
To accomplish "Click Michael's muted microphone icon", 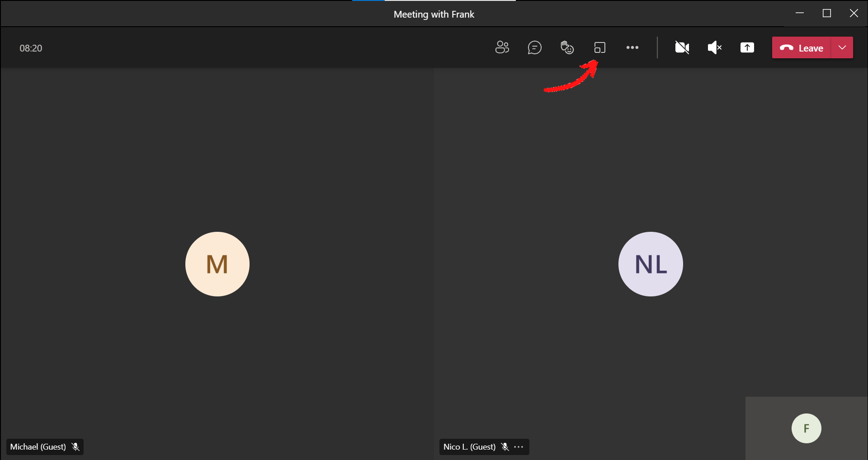I will tap(76, 447).
